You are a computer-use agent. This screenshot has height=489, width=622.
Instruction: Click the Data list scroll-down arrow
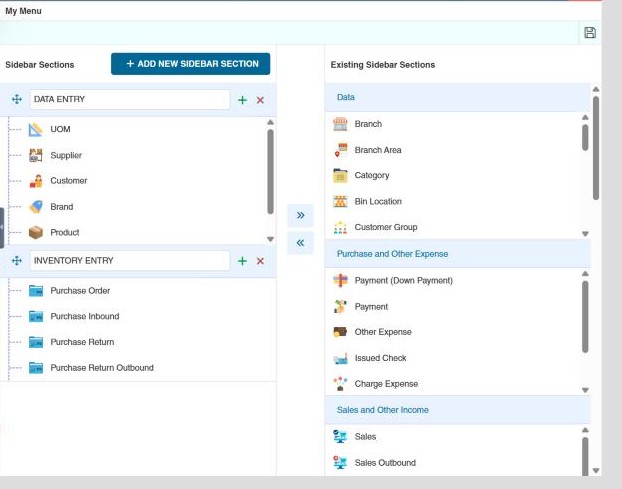[x=585, y=234]
